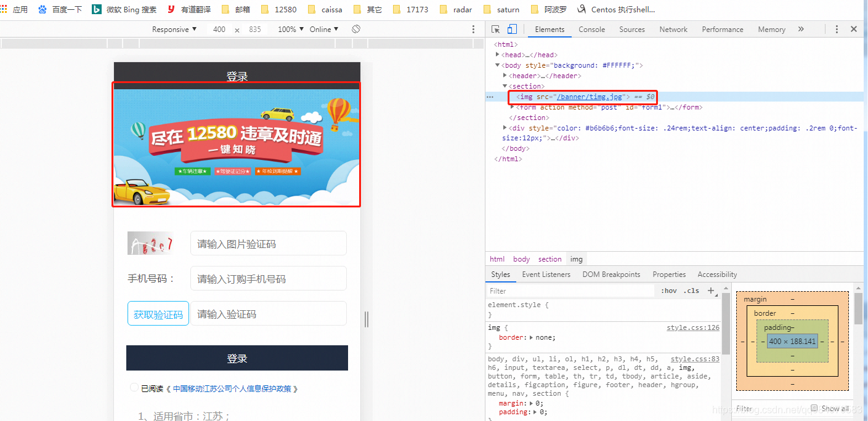This screenshot has height=421, width=868.
Task: Open the 其它 bookmarks folder
Action: click(x=368, y=9)
